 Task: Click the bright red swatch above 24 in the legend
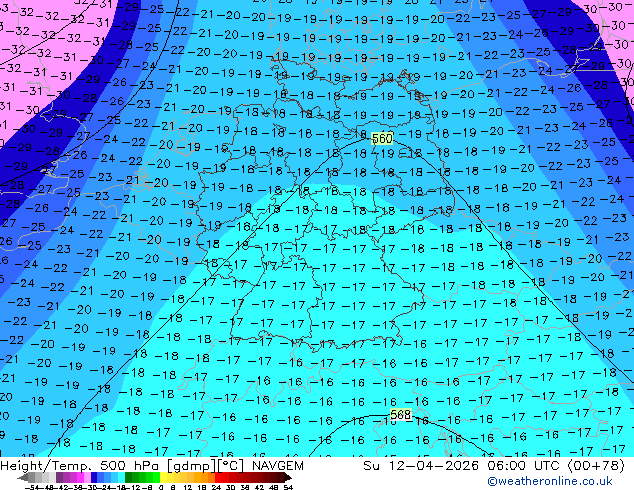point(218,478)
